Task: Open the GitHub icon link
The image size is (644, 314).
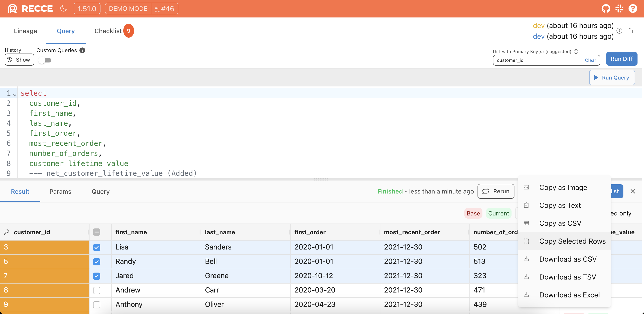Action: (606, 9)
